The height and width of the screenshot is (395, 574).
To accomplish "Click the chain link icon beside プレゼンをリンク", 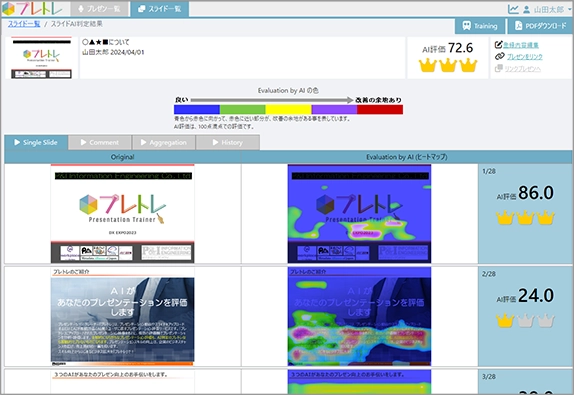I will [499, 56].
